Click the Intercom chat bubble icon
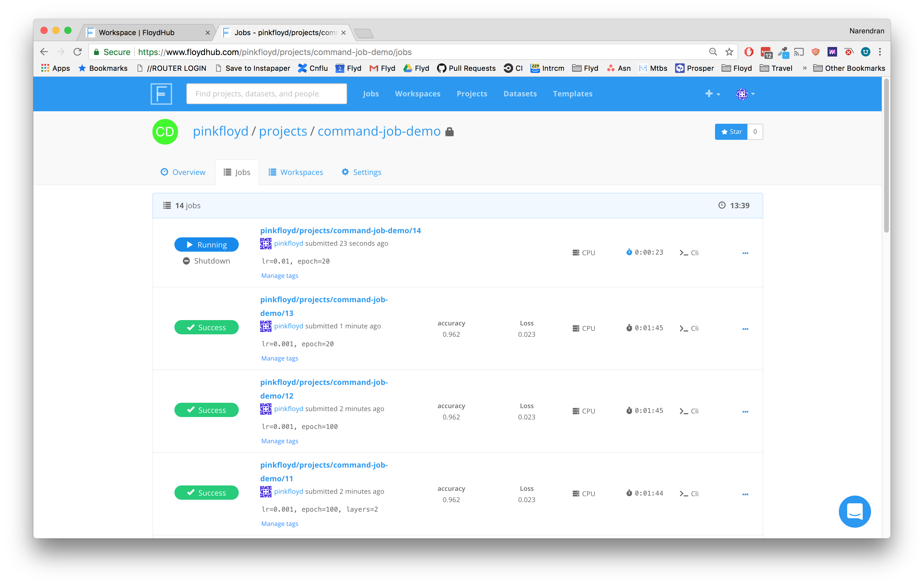This screenshot has width=924, height=586. (855, 511)
